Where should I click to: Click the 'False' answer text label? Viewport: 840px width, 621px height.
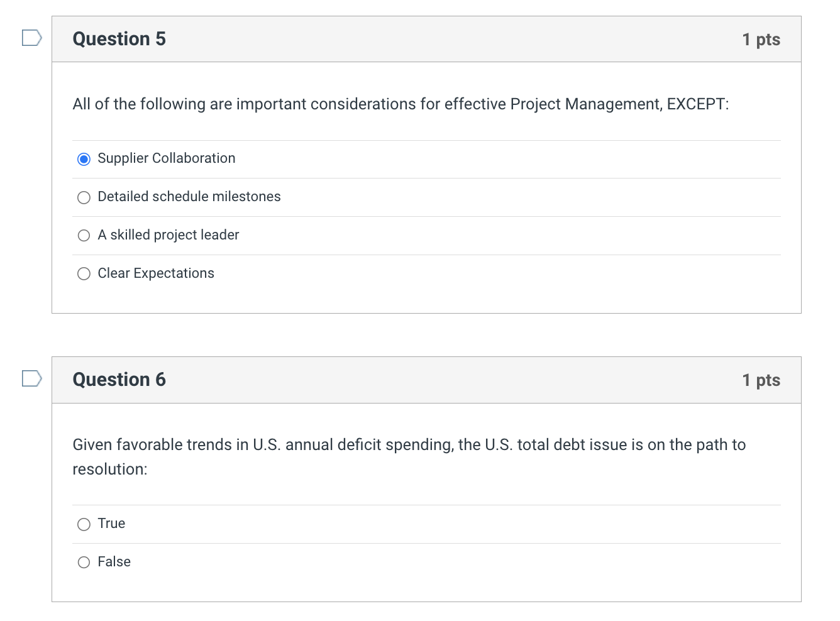click(x=114, y=562)
